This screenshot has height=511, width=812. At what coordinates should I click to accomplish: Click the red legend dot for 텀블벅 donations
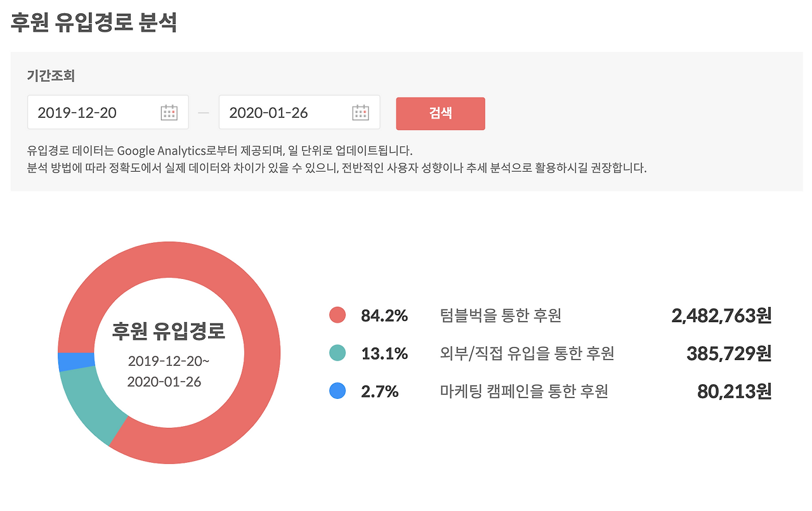click(x=337, y=315)
